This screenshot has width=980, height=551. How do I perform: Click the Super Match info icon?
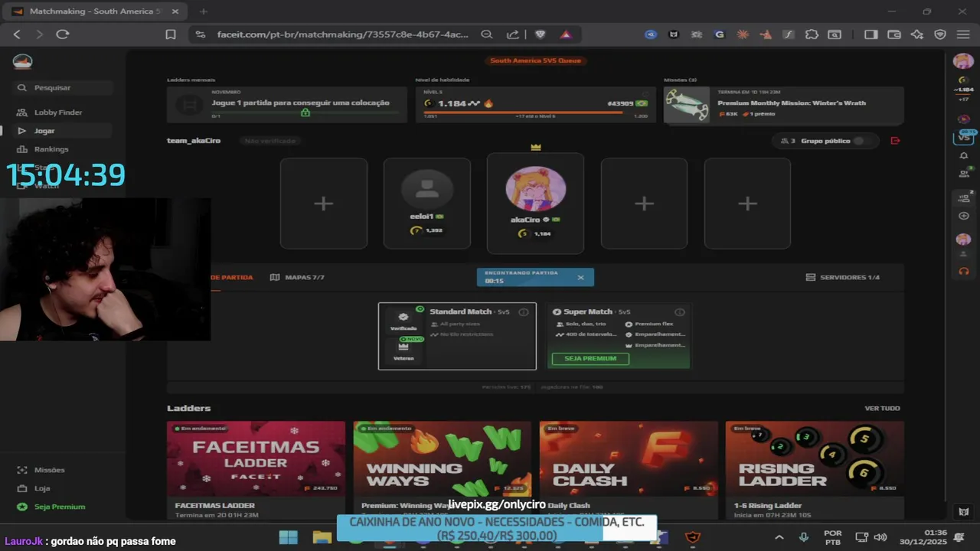point(679,312)
